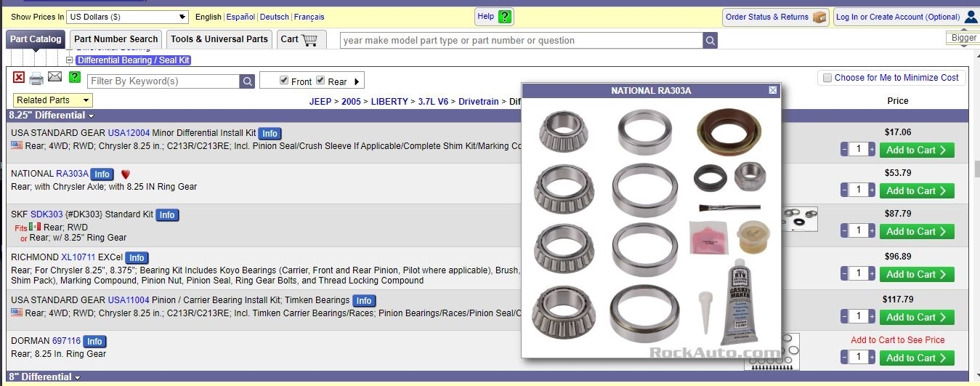Decrease quantity for the $53.79 item
The image size is (980, 386).
[844, 190]
